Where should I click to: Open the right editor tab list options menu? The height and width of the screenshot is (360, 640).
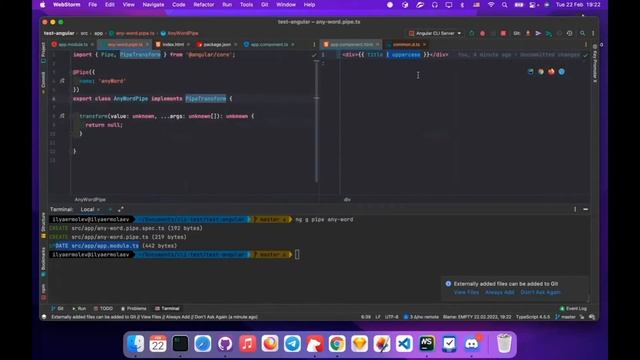click(x=586, y=44)
